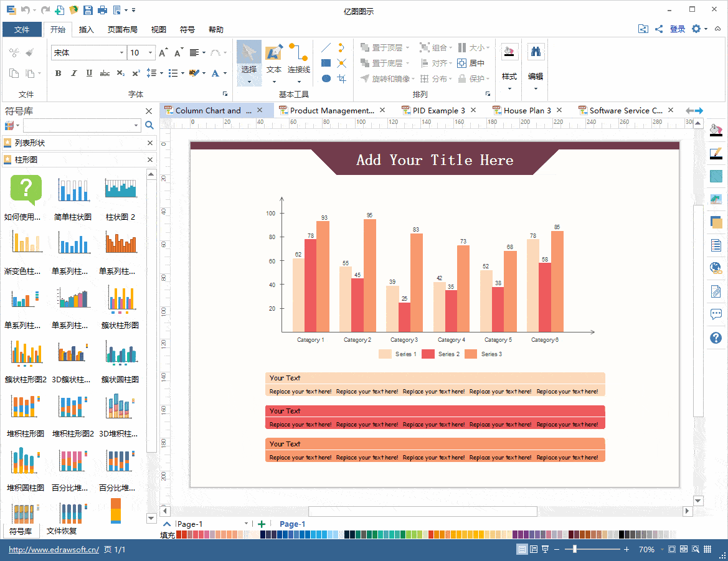This screenshot has height=561, width=728.
Task: Open the comments panel icon
Action: (x=716, y=314)
